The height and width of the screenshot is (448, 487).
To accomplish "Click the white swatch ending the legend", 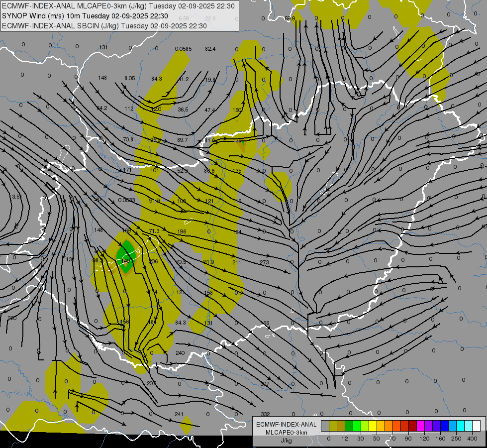I will (x=476, y=426).
